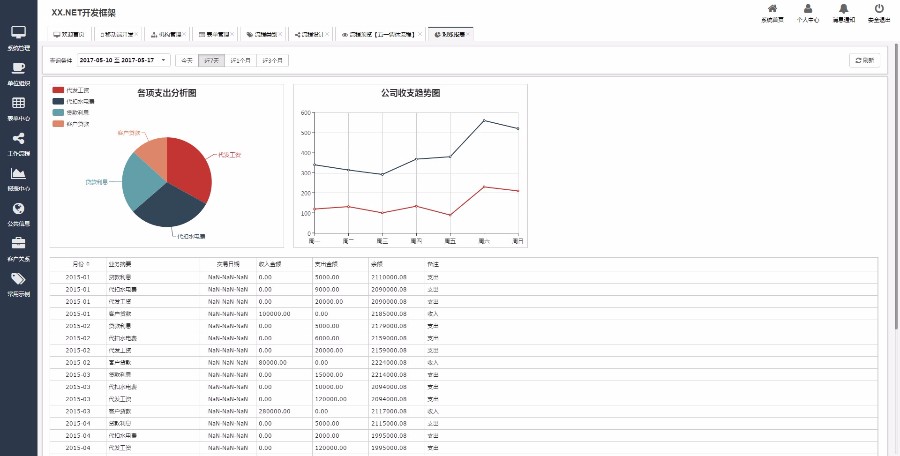Select the expense cell 9000.00
The width and height of the screenshot is (900, 456).
[x=341, y=289]
